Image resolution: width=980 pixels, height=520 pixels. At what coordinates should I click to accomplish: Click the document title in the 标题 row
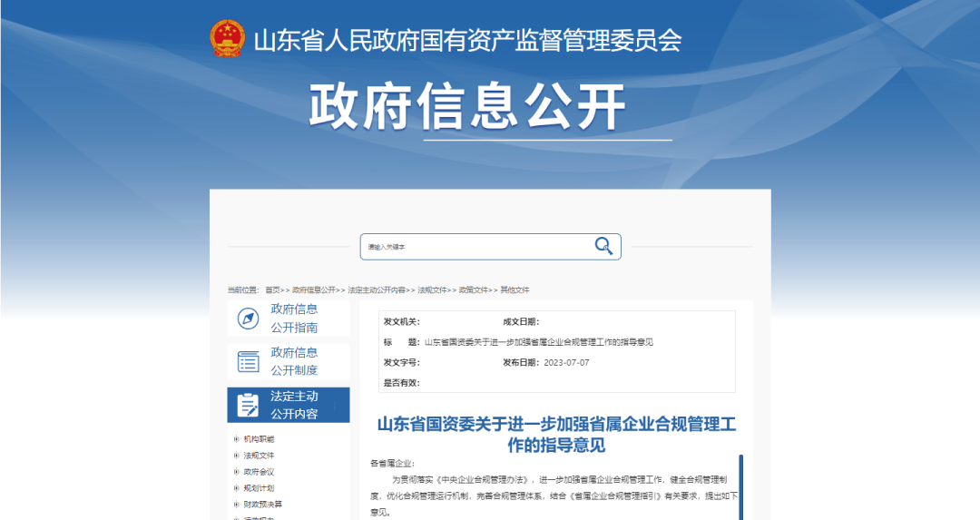tap(539, 342)
